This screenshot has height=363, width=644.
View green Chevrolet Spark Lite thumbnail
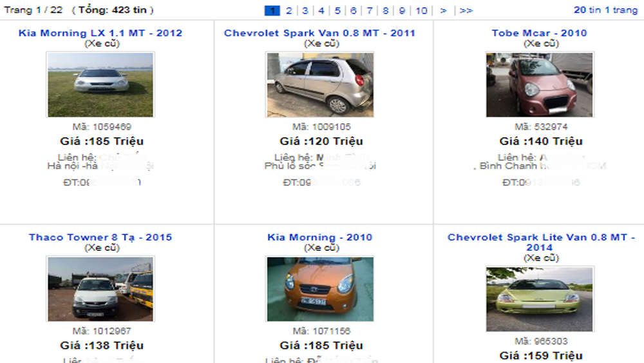coord(540,299)
